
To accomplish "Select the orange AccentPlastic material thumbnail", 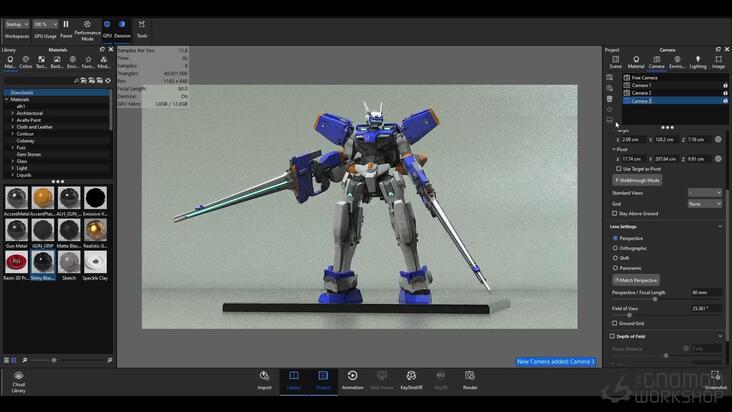I will pyautogui.click(x=43, y=197).
